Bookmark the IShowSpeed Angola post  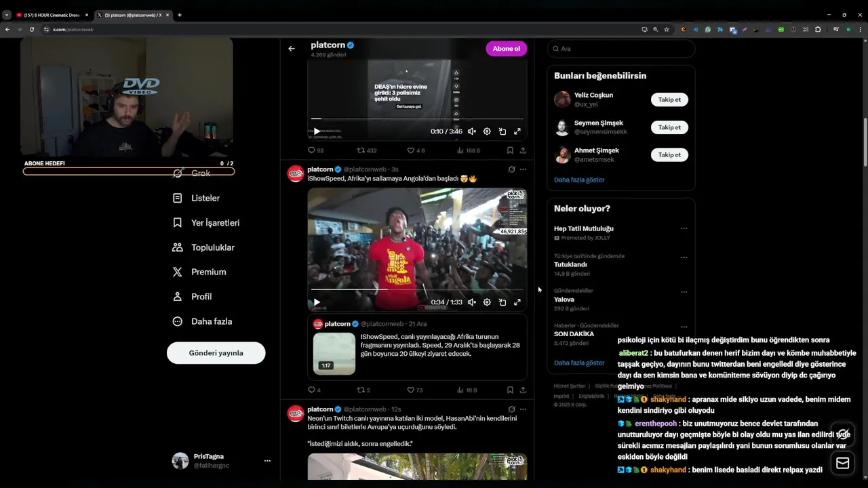click(x=510, y=390)
